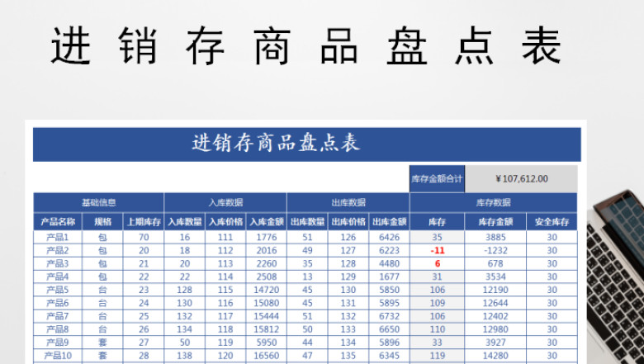The height and width of the screenshot is (364, 644).
Task: Click 规格 cell 套 in 产品9 row
Action: click(x=102, y=343)
